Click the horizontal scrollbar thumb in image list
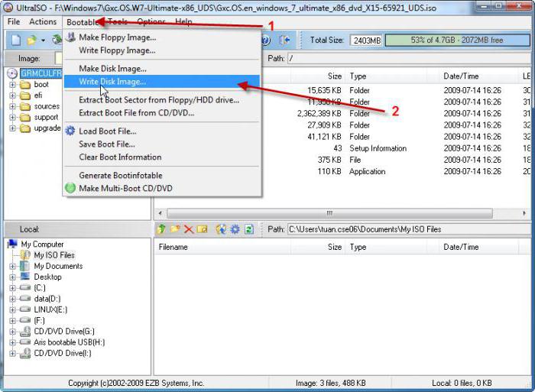The width and height of the screenshot is (535, 392). click(329, 213)
